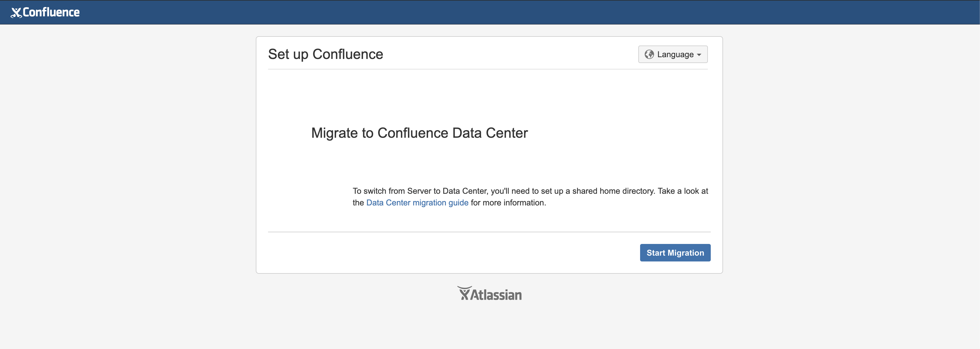This screenshot has width=980, height=349.
Task: Click the Start Migration button
Action: point(675,253)
